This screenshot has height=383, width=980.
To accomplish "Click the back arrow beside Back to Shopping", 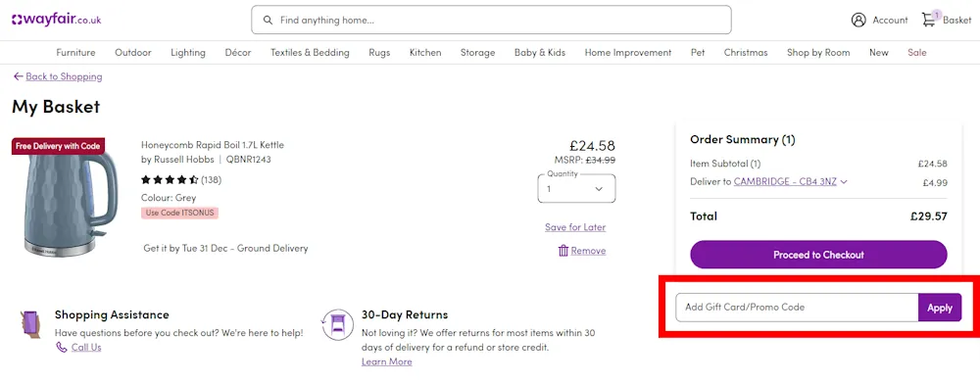I will (x=18, y=76).
